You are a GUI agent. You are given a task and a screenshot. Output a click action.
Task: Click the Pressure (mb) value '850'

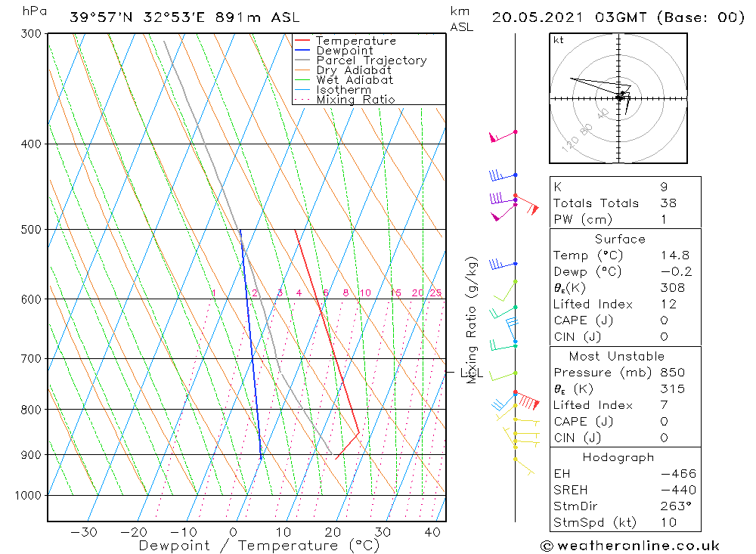pos(673,373)
